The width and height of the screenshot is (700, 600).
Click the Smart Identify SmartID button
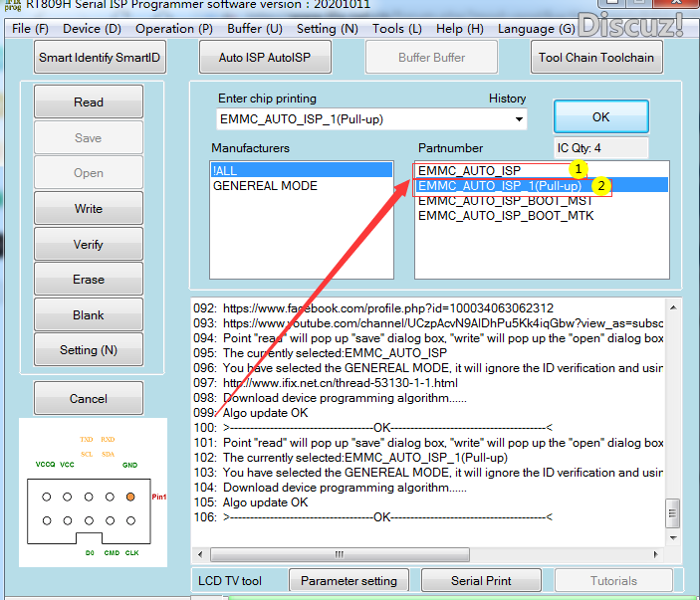coord(100,58)
